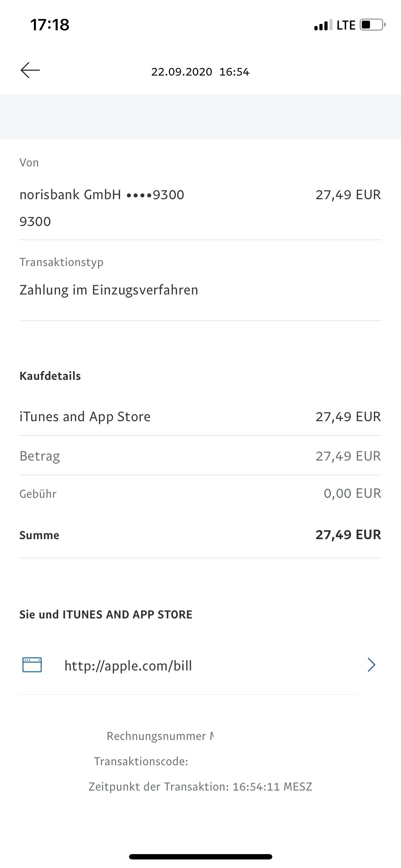Tap the 22.09.2020 16:54 date header
Image resolution: width=401 pixels, height=868 pixels.
[x=200, y=72]
